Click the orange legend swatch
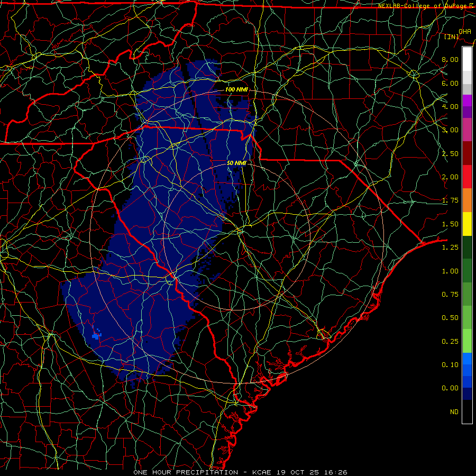 tap(467, 200)
